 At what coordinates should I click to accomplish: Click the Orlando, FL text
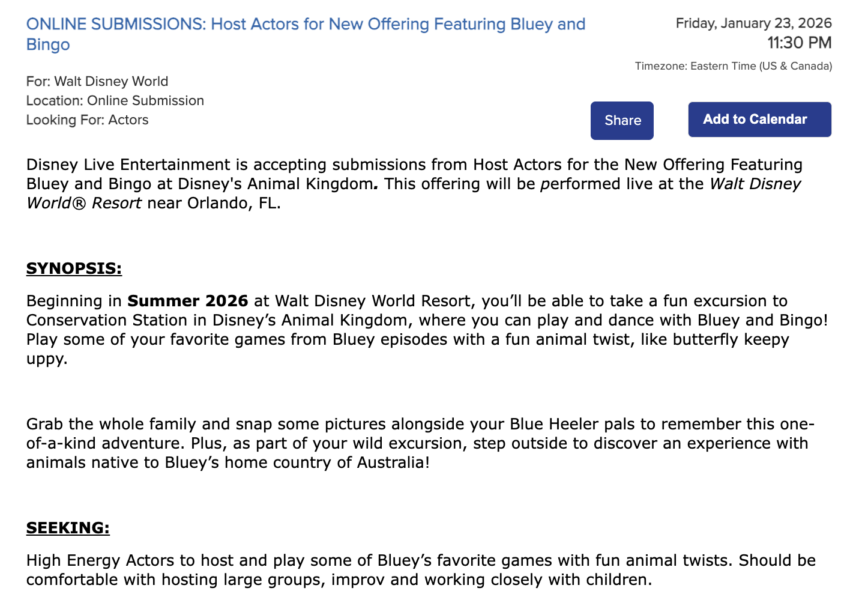click(234, 203)
